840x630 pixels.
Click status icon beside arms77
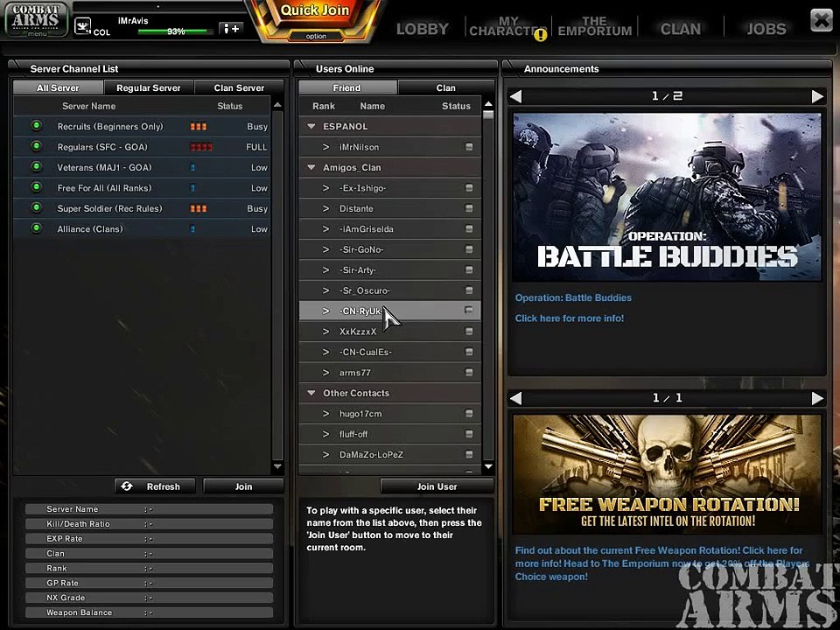coord(469,373)
